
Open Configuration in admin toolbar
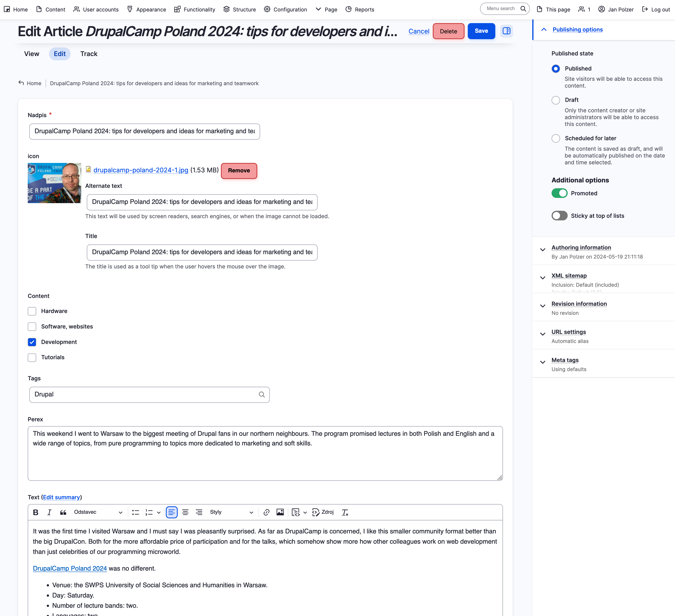click(x=286, y=9)
